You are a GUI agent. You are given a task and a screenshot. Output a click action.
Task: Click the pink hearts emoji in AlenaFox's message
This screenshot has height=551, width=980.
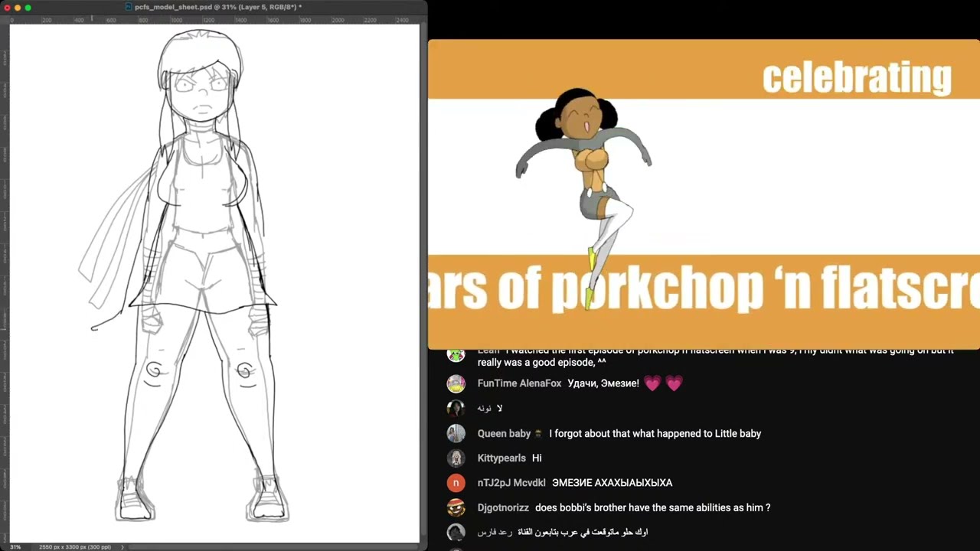pos(663,383)
